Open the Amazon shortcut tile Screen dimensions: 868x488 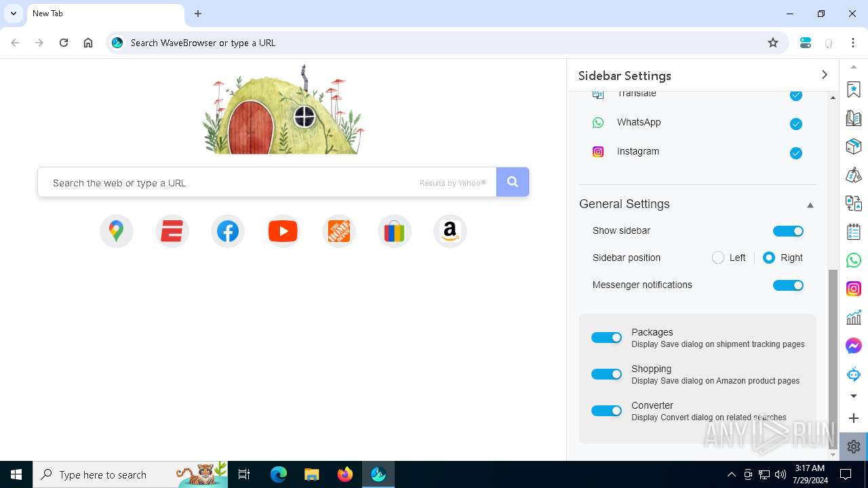450,231
